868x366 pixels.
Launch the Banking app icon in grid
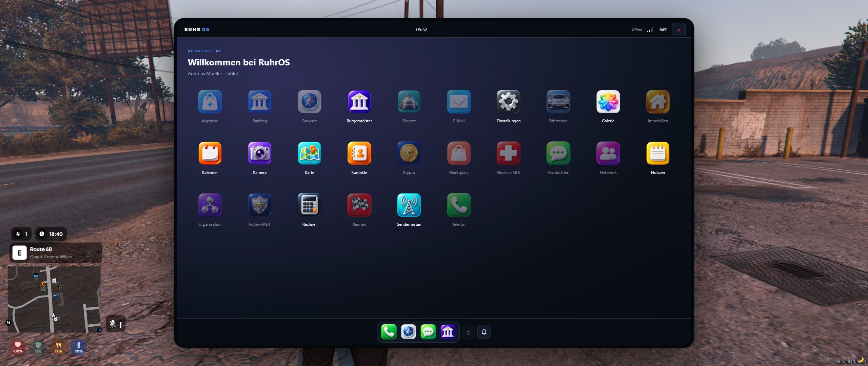tap(260, 102)
